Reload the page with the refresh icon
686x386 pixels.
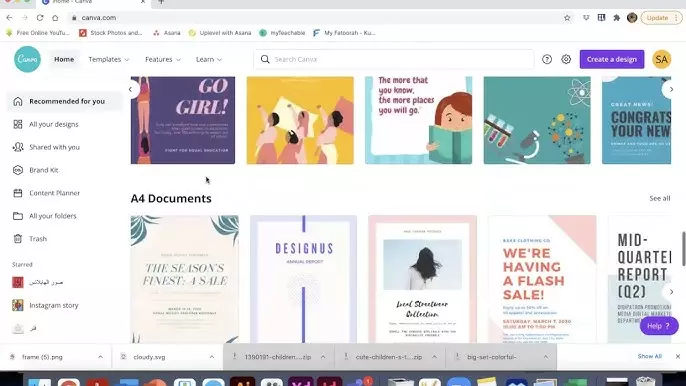(x=40, y=18)
